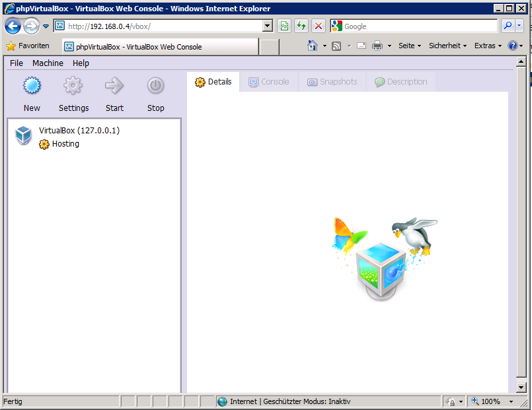Click the Favoriten button
The width and height of the screenshot is (532, 410).
pos(28,46)
